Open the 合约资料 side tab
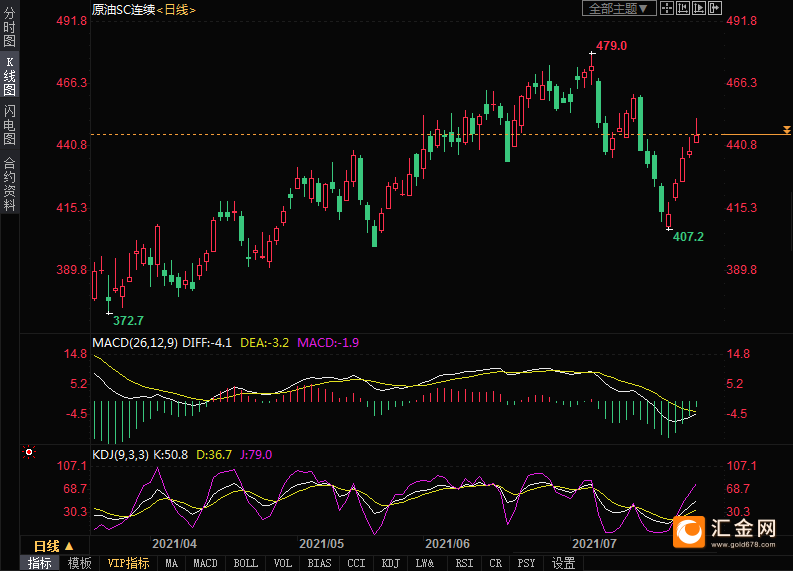The image size is (793, 571). [10, 184]
